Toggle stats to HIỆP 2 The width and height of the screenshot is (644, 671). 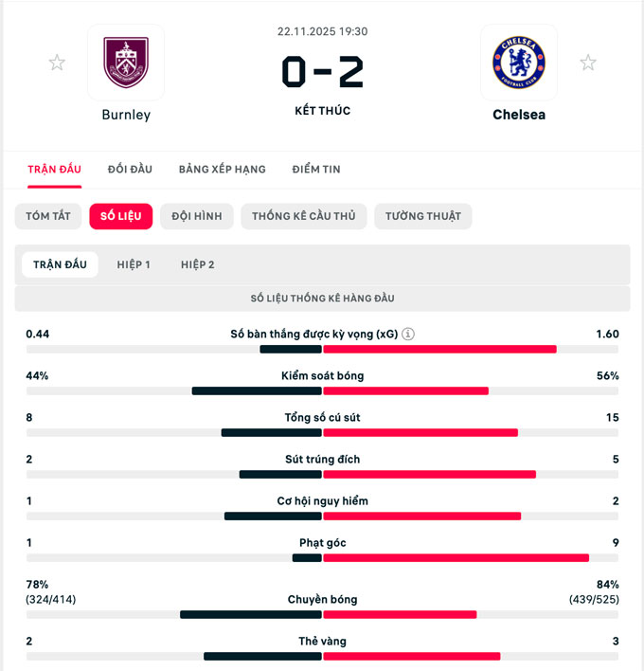coord(198,264)
